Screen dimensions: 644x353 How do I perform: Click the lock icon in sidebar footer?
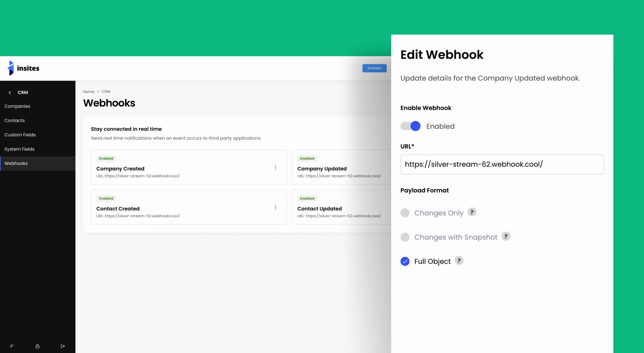[x=37, y=346]
